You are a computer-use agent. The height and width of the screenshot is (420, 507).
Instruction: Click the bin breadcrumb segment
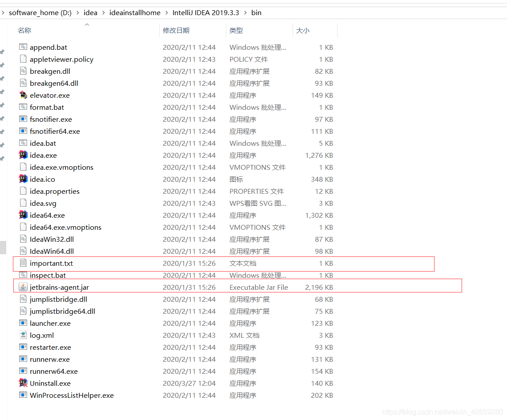tap(257, 12)
